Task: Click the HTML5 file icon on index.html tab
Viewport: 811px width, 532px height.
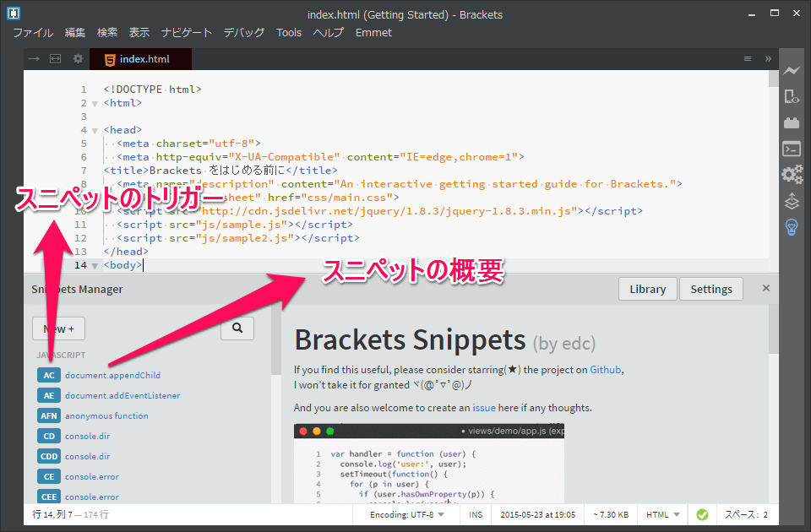Action: tap(110, 60)
